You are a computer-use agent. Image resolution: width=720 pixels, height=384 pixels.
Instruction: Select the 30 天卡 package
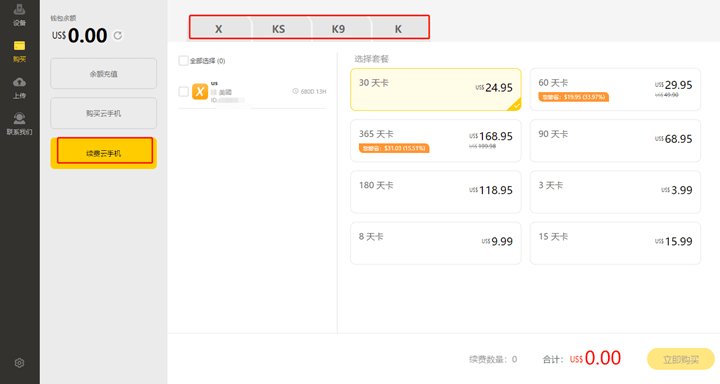tap(436, 90)
